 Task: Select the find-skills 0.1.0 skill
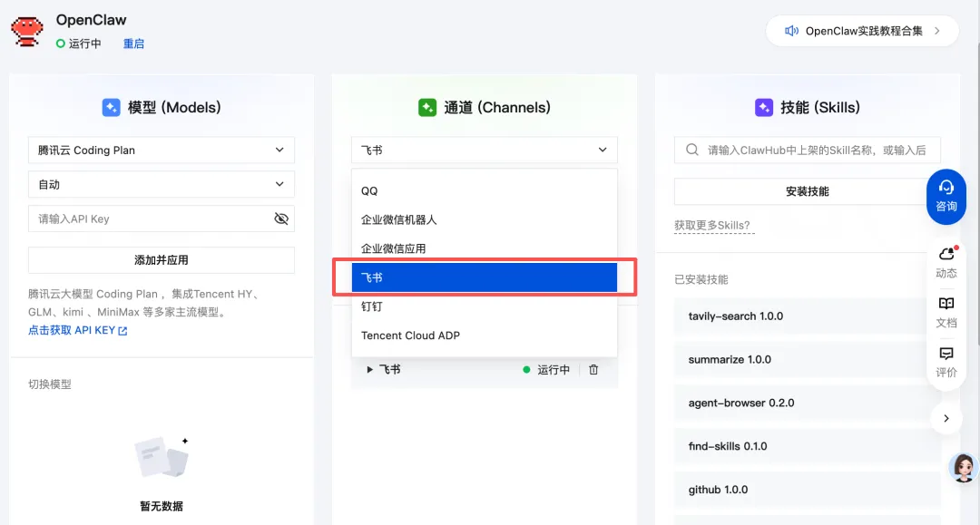807,446
